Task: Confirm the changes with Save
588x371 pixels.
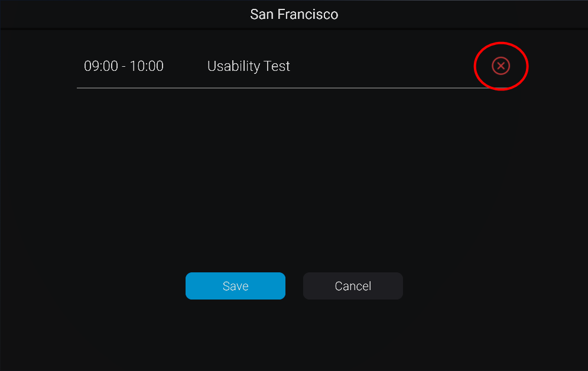Action: pyautogui.click(x=236, y=286)
